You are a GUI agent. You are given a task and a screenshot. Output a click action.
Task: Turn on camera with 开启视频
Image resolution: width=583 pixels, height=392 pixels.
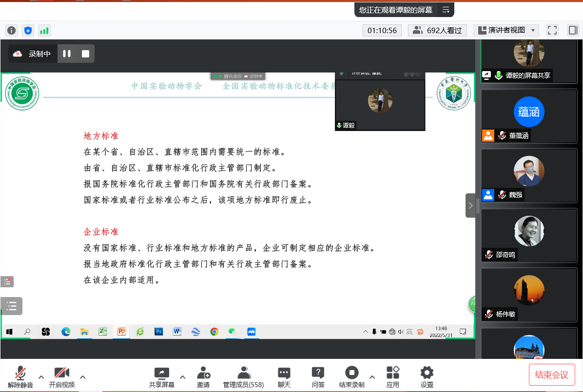[62, 377]
